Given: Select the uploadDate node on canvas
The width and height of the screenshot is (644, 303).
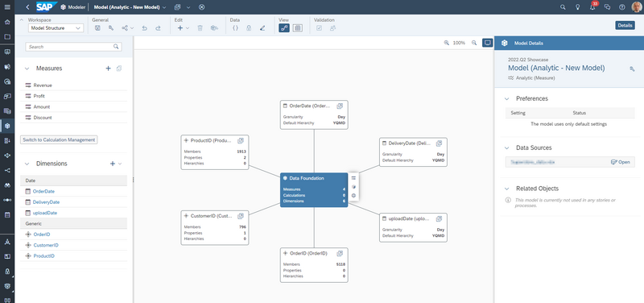Looking at the screenshot, I should 413,227.
